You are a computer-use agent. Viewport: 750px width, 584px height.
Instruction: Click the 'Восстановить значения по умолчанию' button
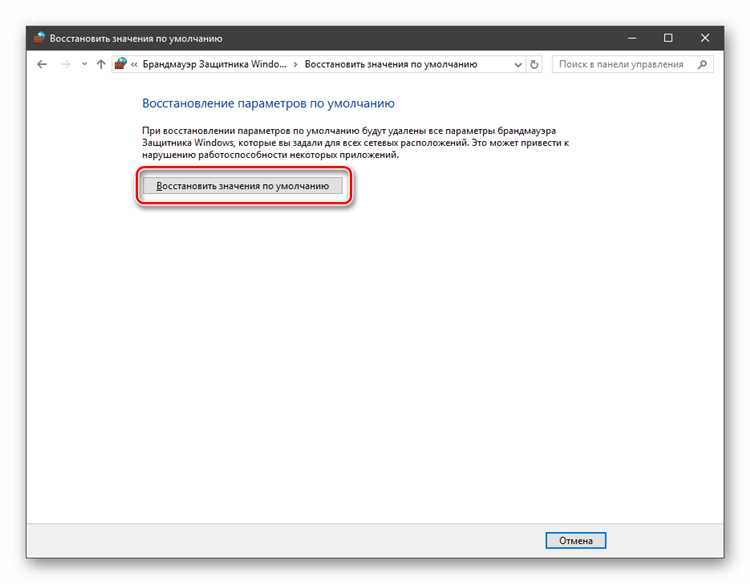coord(243,186)
